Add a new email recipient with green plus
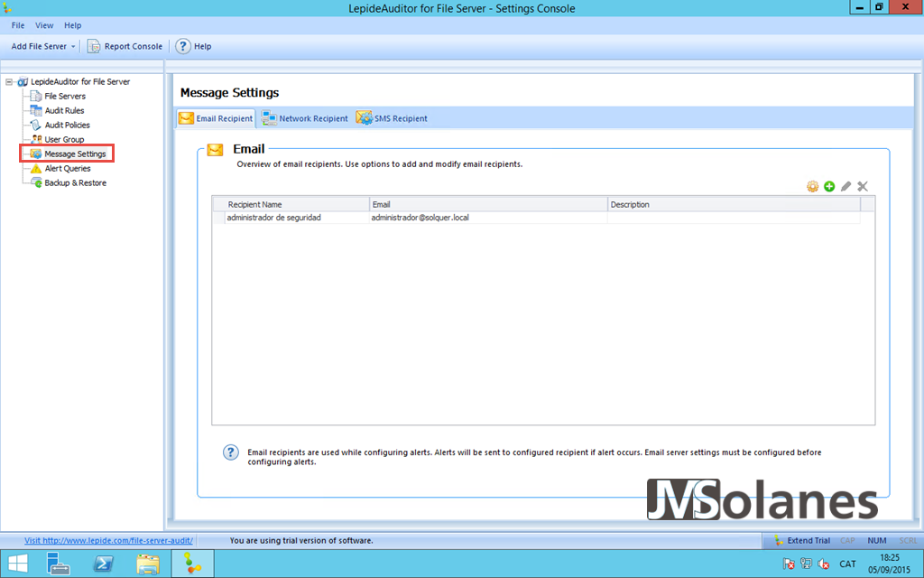Viewport: 924px width, 578px height. pyautogui.click(x=829, y=186)
